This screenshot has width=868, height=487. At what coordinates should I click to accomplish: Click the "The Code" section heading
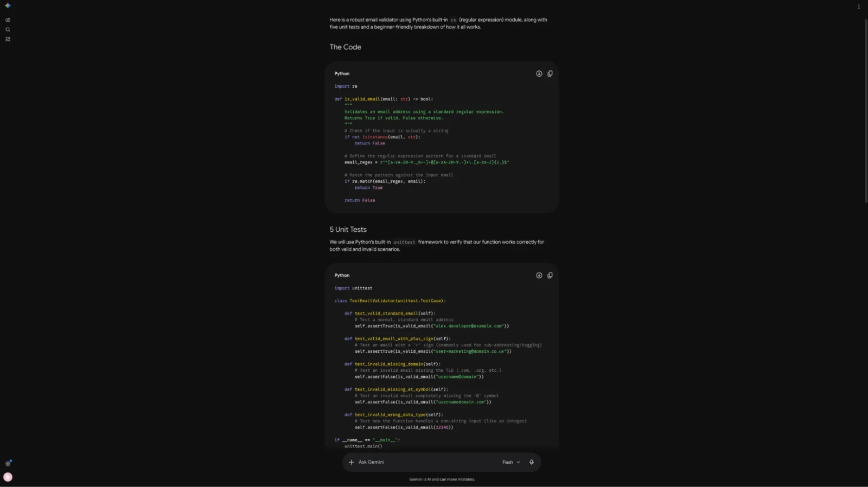(345, 47)
